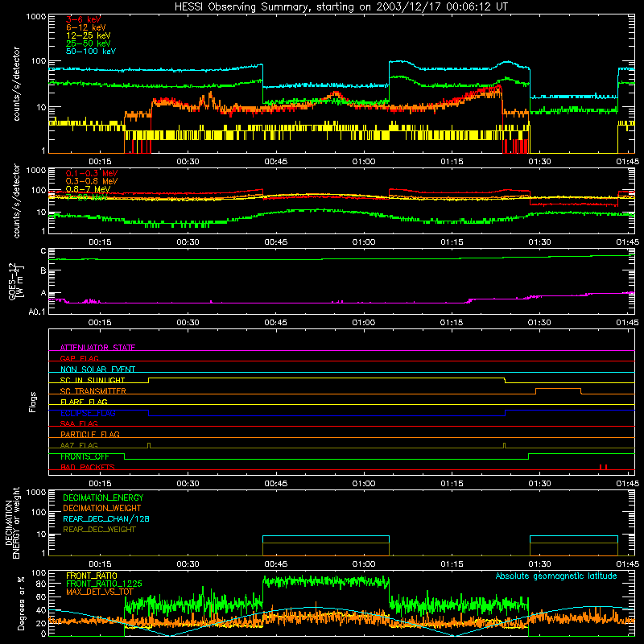Select the ATTENUATOR_STATE flag label

click(x=97, y=348)
